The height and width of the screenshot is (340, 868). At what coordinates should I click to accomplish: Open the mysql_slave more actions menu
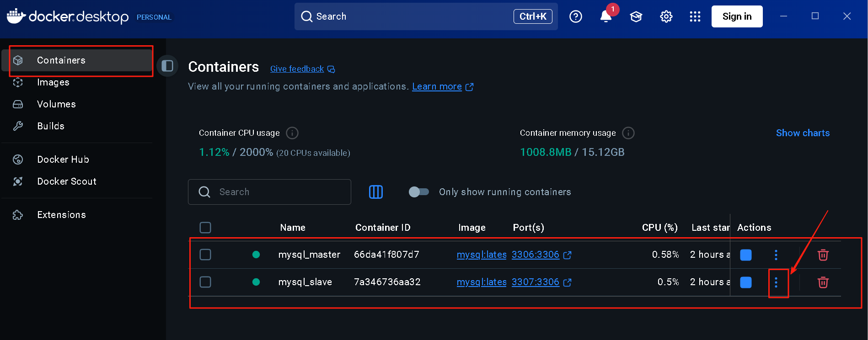pyautogui.click(x=776, y=282)
